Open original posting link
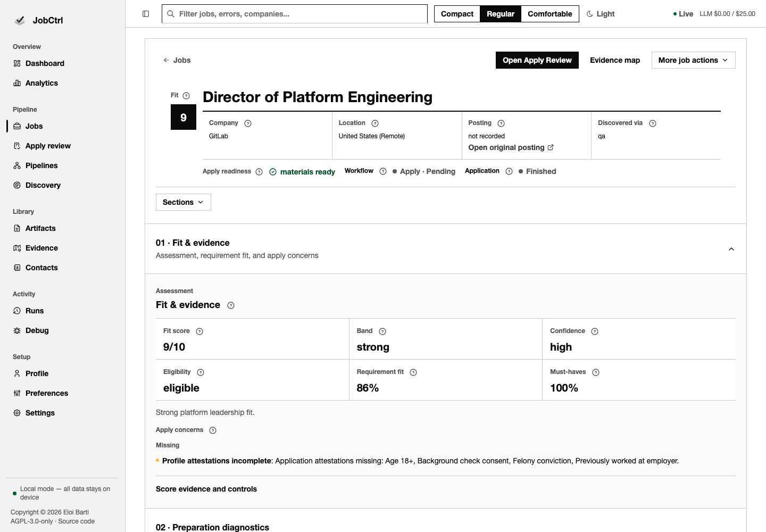 coord(511,147)
